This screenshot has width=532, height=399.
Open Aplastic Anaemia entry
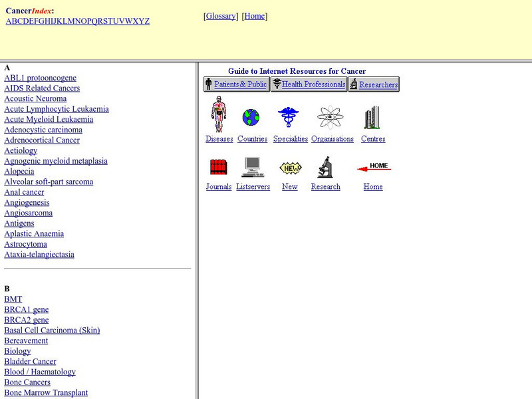click(x=34, y=234)
